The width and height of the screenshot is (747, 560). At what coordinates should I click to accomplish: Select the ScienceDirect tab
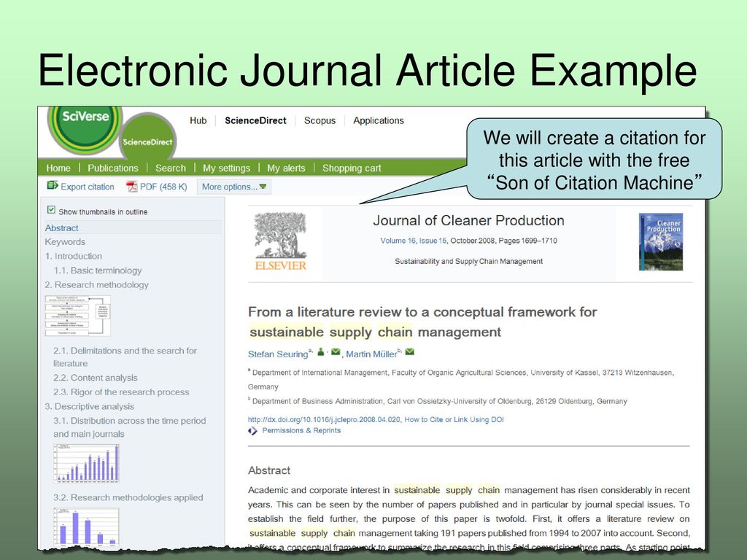[x=256, y=120]
